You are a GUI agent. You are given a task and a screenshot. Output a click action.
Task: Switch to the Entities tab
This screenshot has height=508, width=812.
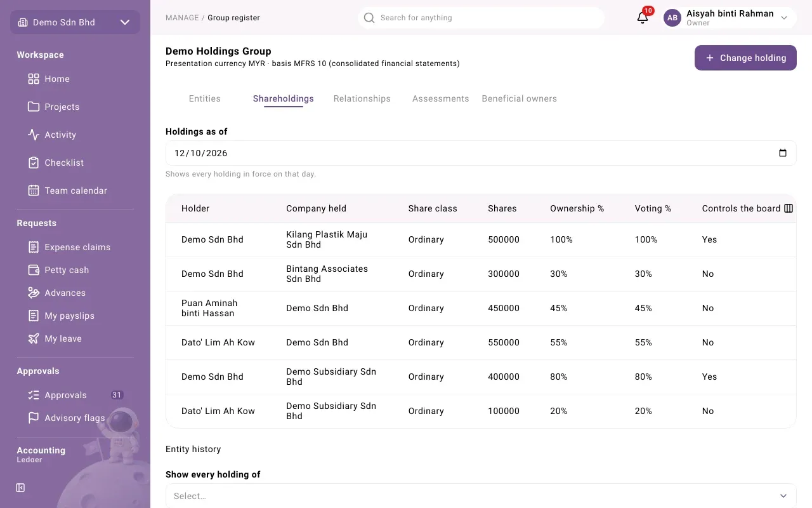[x=205, y=98]
